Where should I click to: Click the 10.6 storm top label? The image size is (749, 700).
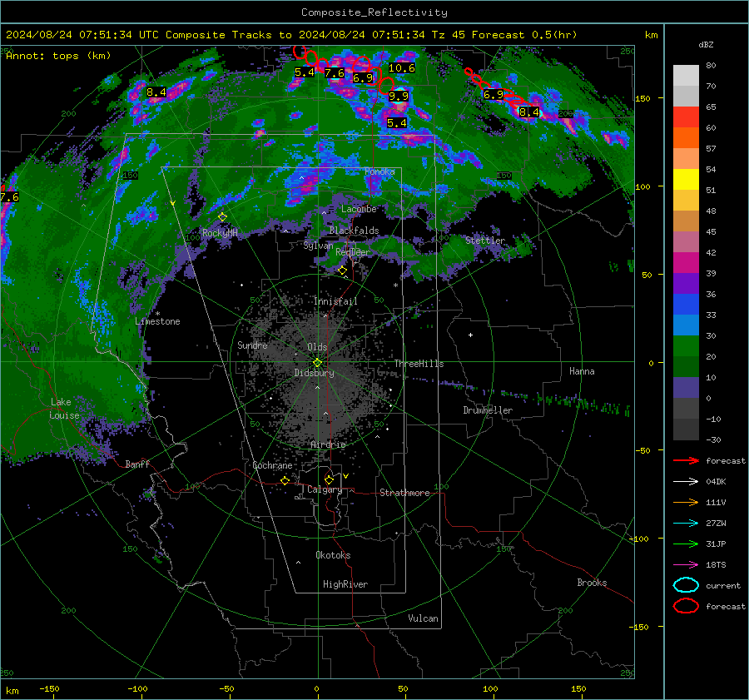click(402, 68)
